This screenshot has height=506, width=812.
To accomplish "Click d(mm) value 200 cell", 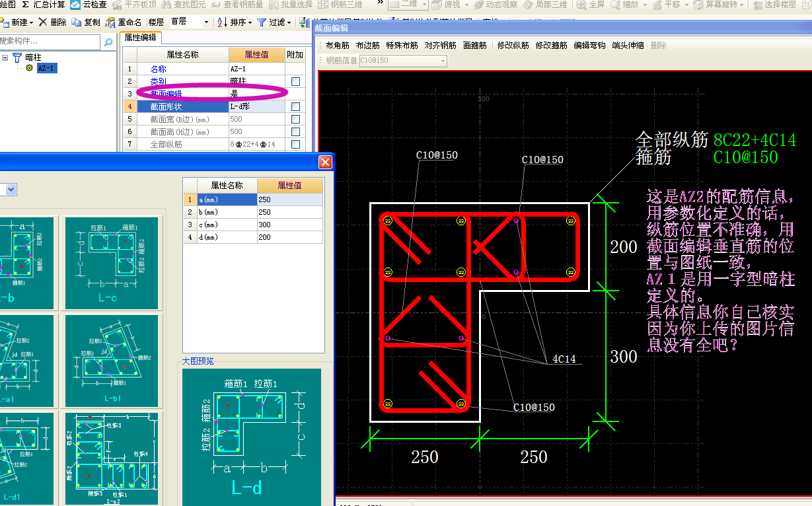I will pyautogui.click(x=290, y=237).
